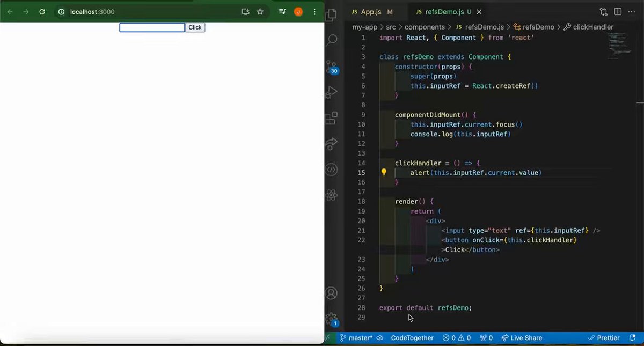Bookmark this page with the star icon

[260, 11]
